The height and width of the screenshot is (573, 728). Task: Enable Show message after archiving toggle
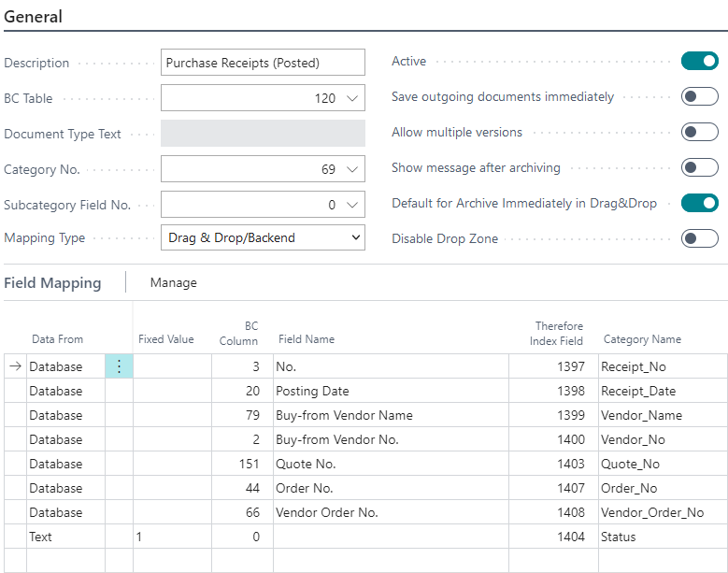699,168
